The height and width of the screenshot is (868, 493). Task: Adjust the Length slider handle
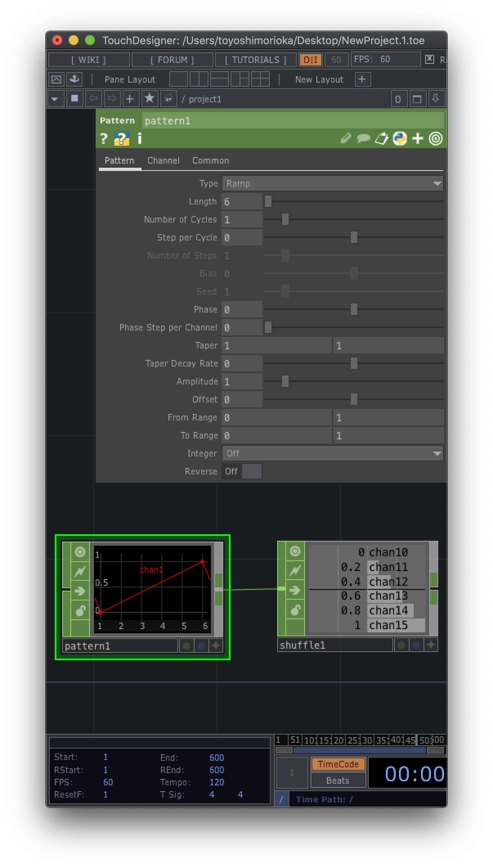(268, 201)
